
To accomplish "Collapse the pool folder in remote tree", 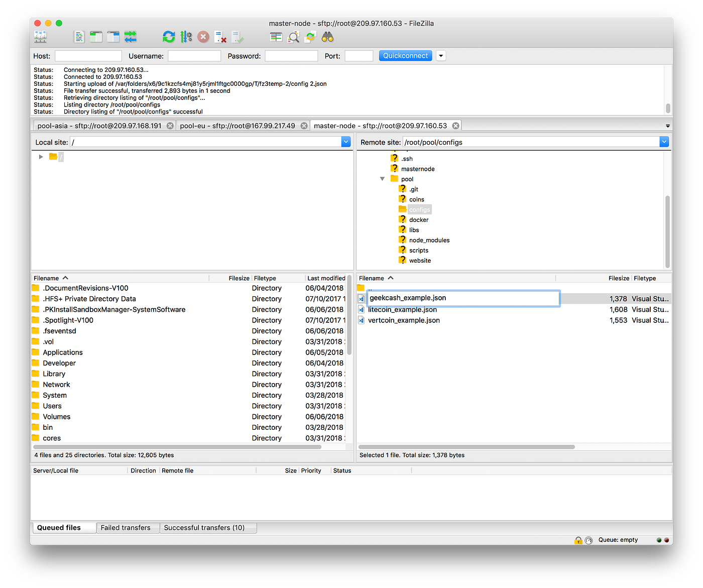I will click(383, 179).
